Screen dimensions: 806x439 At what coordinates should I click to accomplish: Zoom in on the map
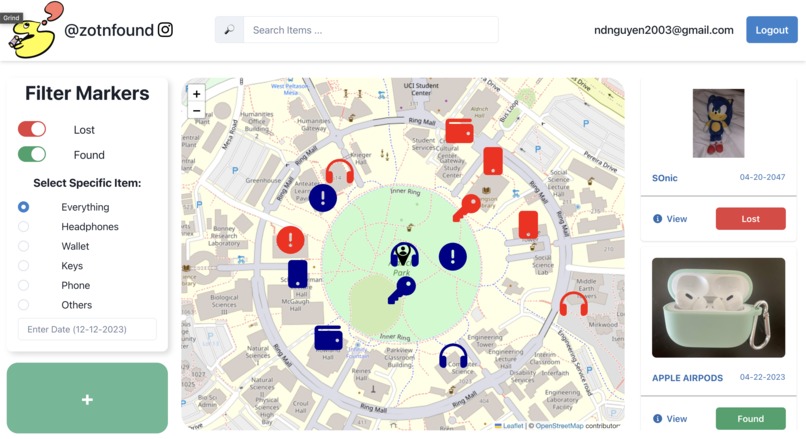(196, 94)
